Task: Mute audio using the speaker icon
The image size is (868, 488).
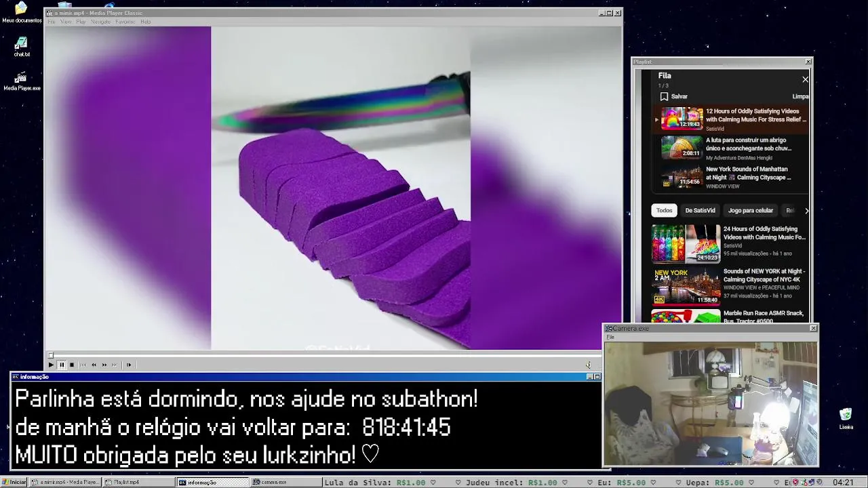Action: click(x=588, y=365)
